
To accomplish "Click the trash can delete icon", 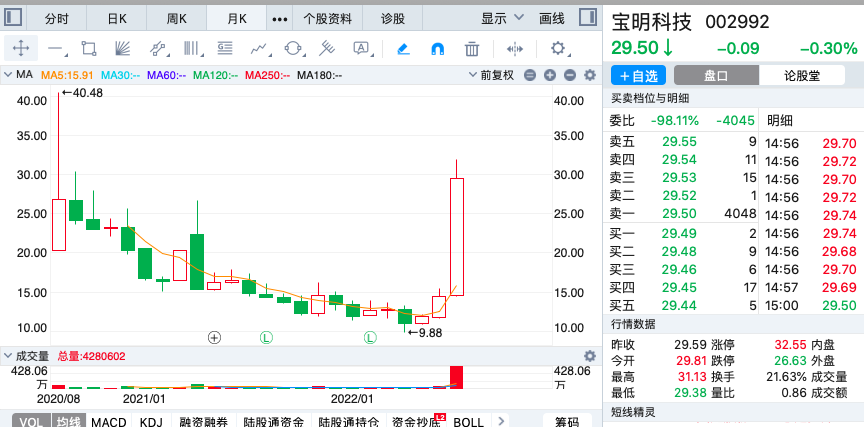I will [472, 48].
